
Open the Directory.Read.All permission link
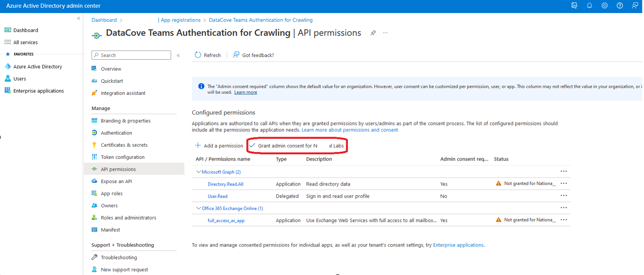pos(225,184)
